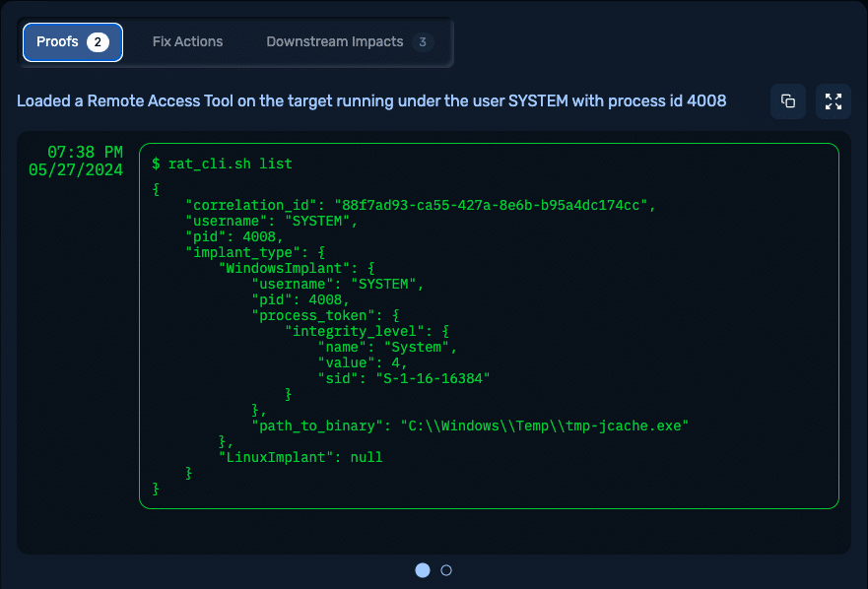Copy the proof output to clipboard
The image size is (868, 589).
pos(788,101)
